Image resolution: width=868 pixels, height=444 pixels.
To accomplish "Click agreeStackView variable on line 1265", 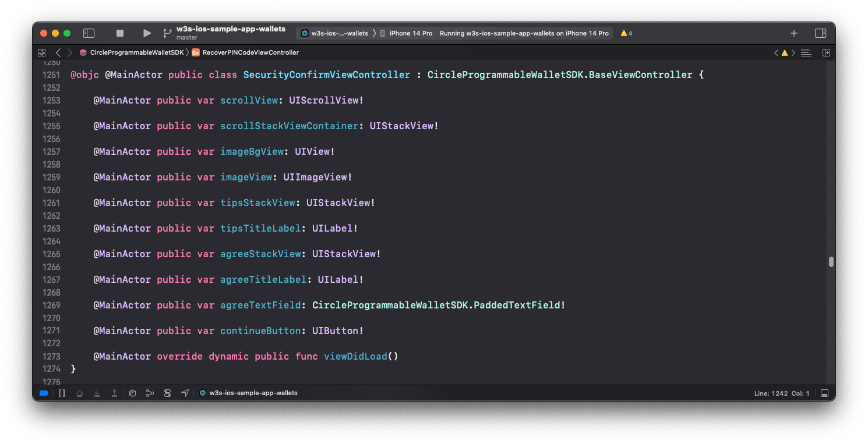I will click(x=260, y=254).
